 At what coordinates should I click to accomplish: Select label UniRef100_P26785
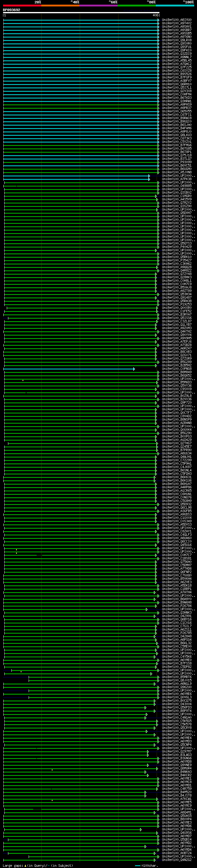(x=177, y=633)
